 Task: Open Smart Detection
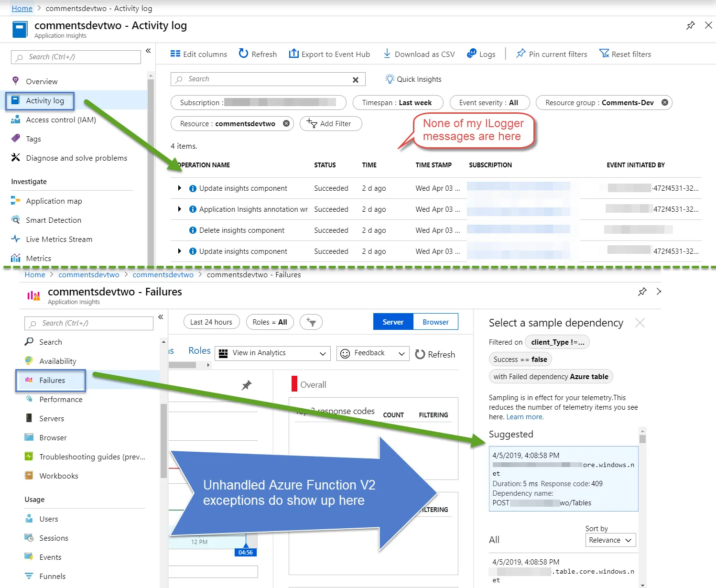(54, 220)
